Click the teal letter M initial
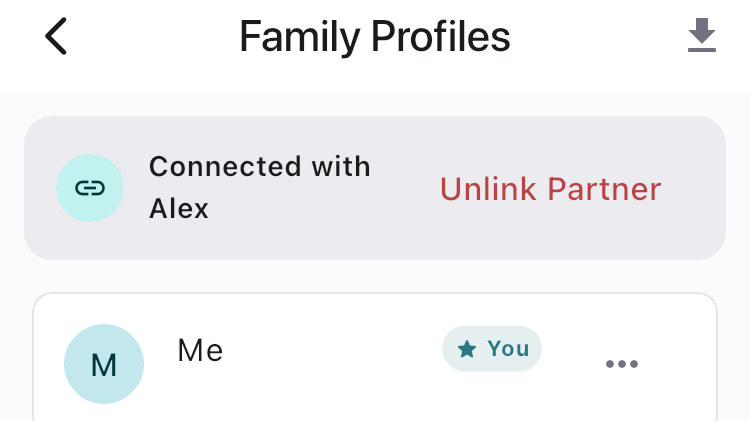750x421 pixels. click(104, 365)
